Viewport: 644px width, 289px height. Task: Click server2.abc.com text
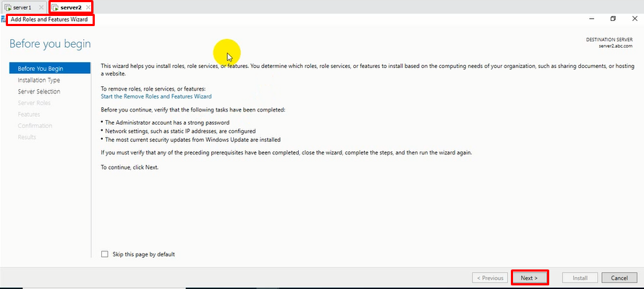[616, 46]
